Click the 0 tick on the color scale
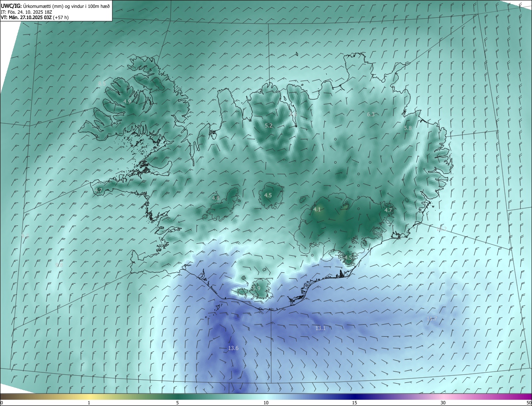The height and width of the screenshot is (406, 532). tap(1, 403)
